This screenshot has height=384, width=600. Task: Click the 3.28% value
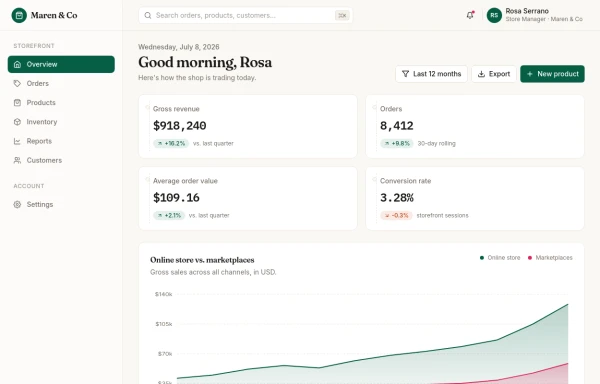pos(396,197)
